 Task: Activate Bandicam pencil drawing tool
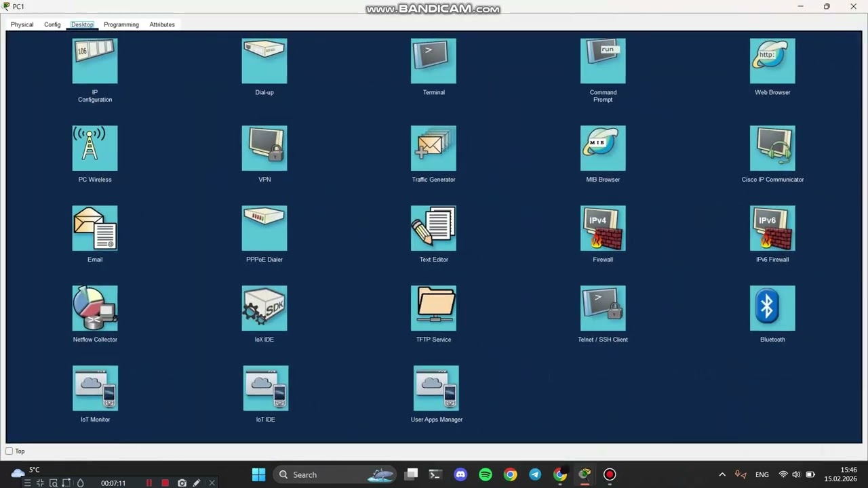point(197,483)
